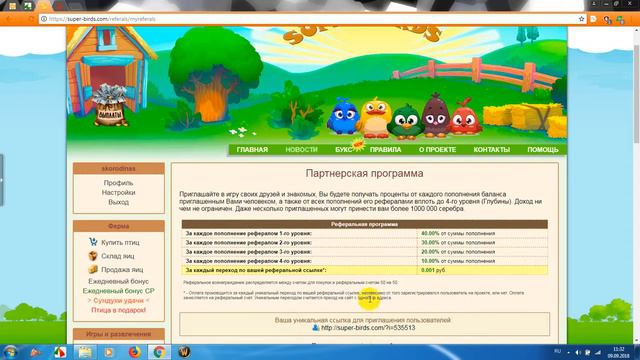Open the Продажа яиц link
The image size is (640, 360).
[x=122, y=270]
